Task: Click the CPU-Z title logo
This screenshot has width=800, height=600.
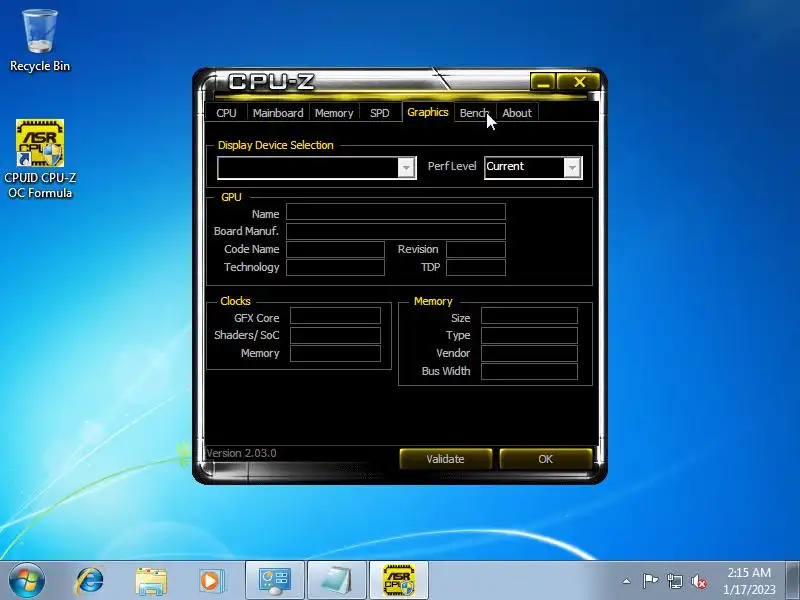Action: (x=271, y=82)
